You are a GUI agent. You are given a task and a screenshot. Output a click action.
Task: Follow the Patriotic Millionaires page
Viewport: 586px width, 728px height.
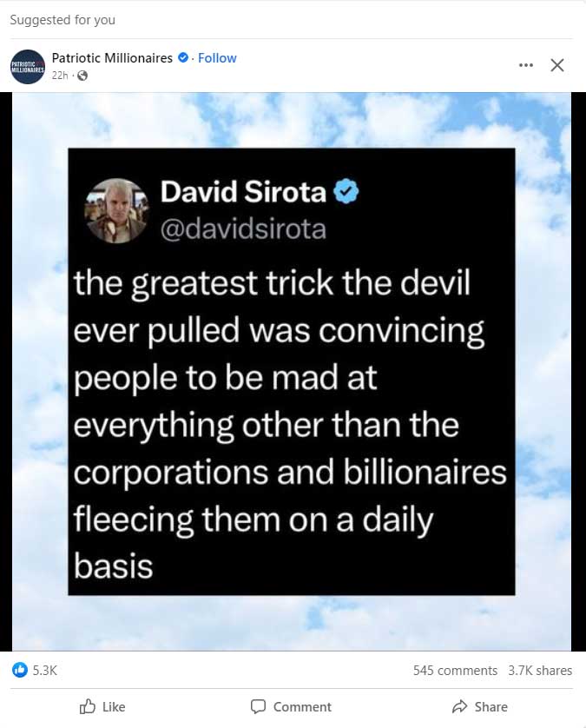(x=217, y=58)
